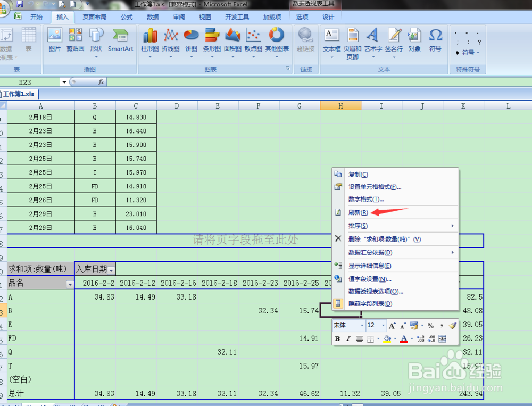Insert a picture with the 图片 icon
This screenshot has width=532, height=406.
point(54,40)
